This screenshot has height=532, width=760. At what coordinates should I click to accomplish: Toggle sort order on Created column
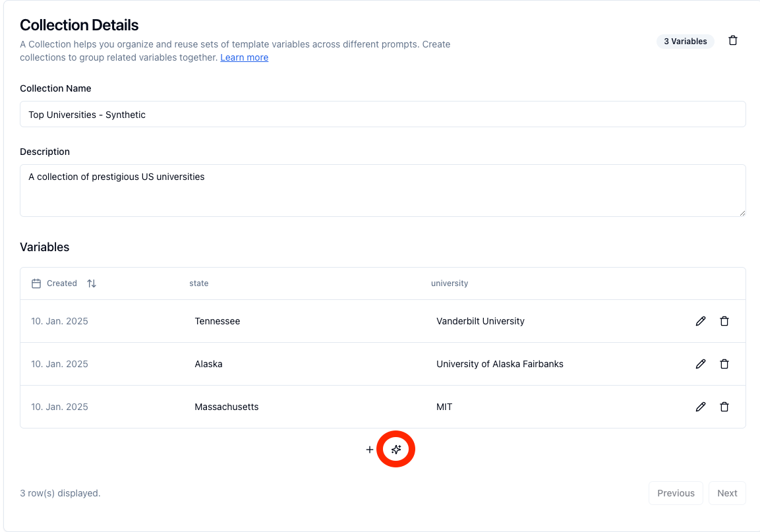point(92,283)
